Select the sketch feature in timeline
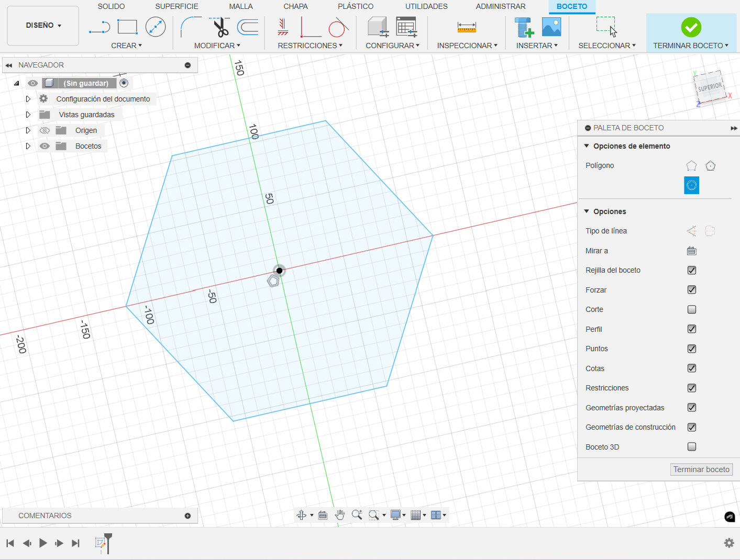 coord(100,543)
